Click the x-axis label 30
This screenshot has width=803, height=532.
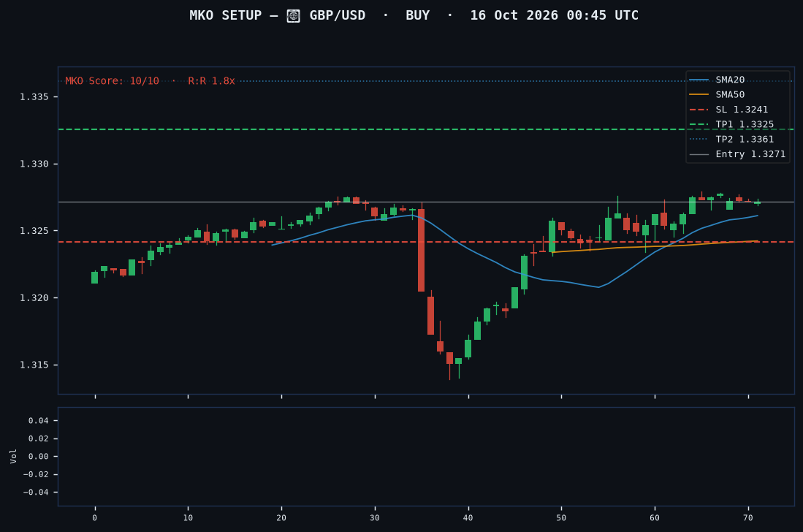[375, 517]
